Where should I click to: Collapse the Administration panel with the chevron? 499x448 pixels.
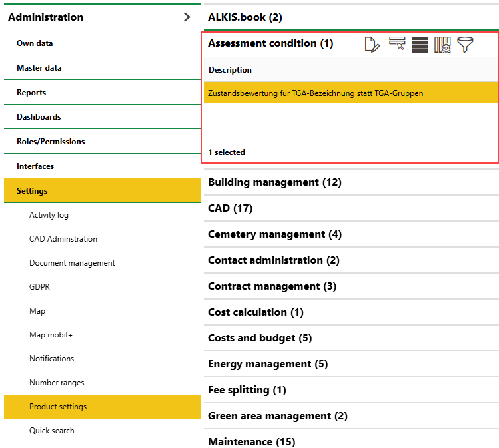pyautogui.click(x=187, y=17)
